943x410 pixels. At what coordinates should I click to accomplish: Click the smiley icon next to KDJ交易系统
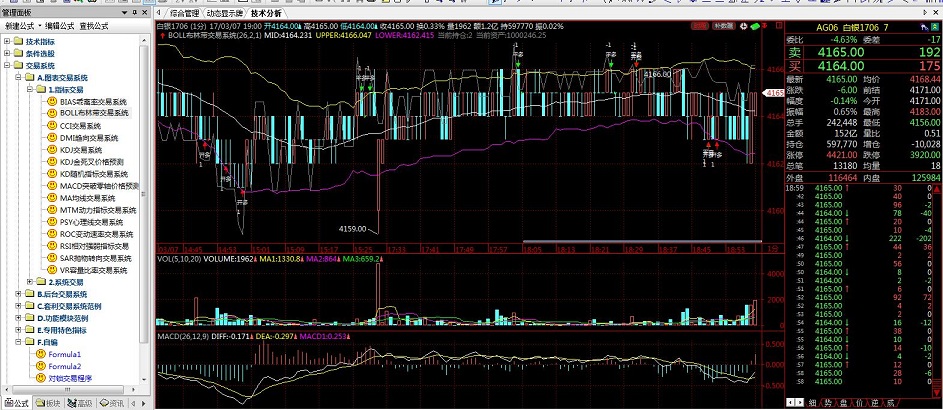coord(52,150)
